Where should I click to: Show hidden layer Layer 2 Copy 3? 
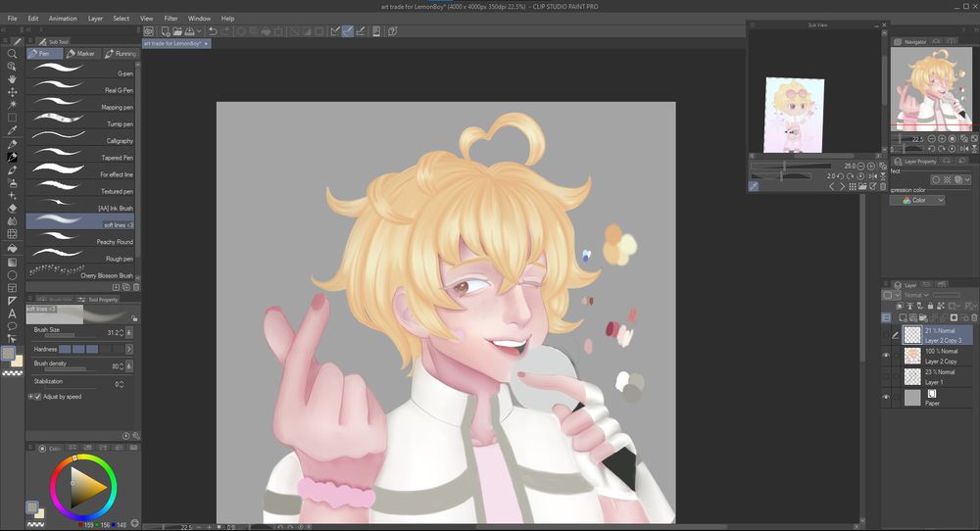886,335
